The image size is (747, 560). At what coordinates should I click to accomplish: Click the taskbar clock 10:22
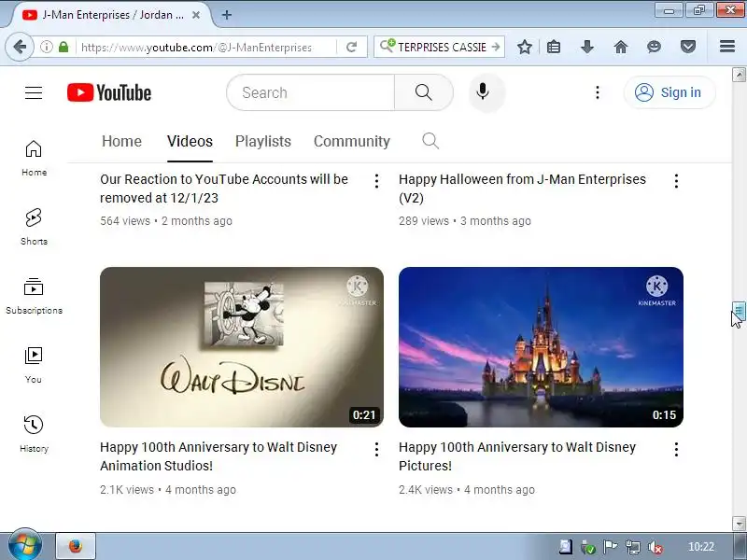pyautogui.click(x=701, y=547)
